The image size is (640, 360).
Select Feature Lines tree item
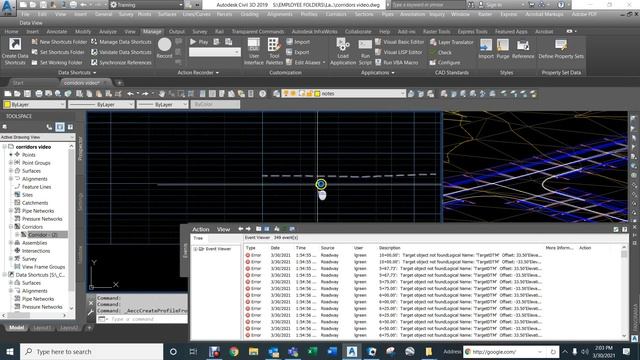point(36,187)
